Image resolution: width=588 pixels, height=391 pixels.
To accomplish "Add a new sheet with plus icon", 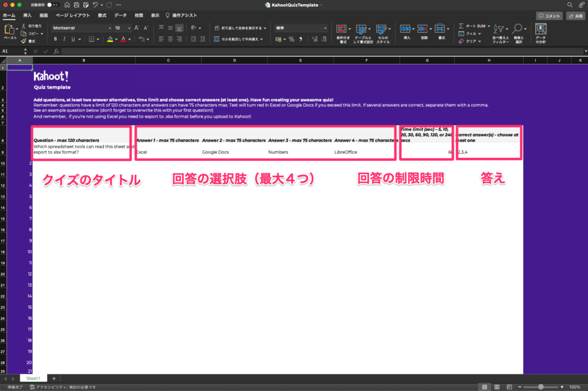I will 54,378.
